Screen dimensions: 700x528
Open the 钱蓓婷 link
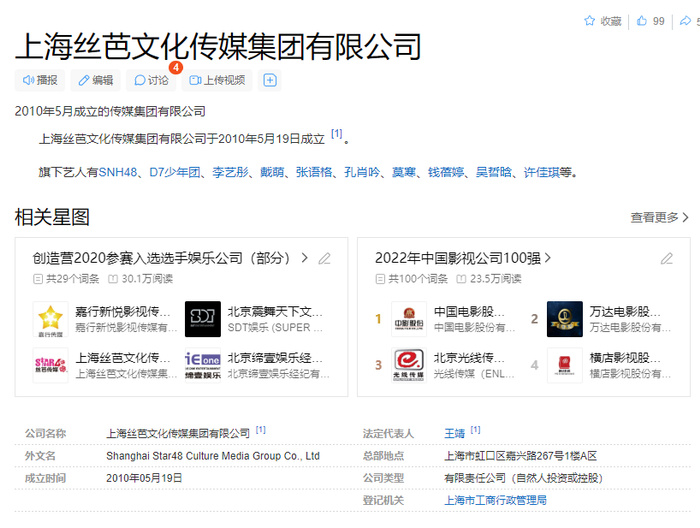pyautogui.click(x=446, y=172)
